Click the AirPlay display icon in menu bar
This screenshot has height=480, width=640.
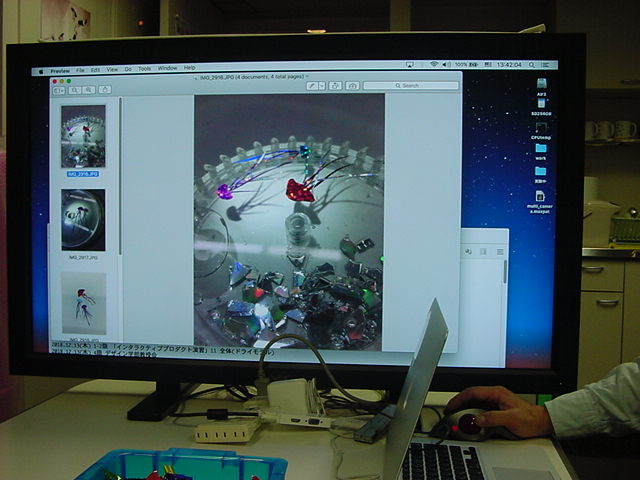coord(410,65)
